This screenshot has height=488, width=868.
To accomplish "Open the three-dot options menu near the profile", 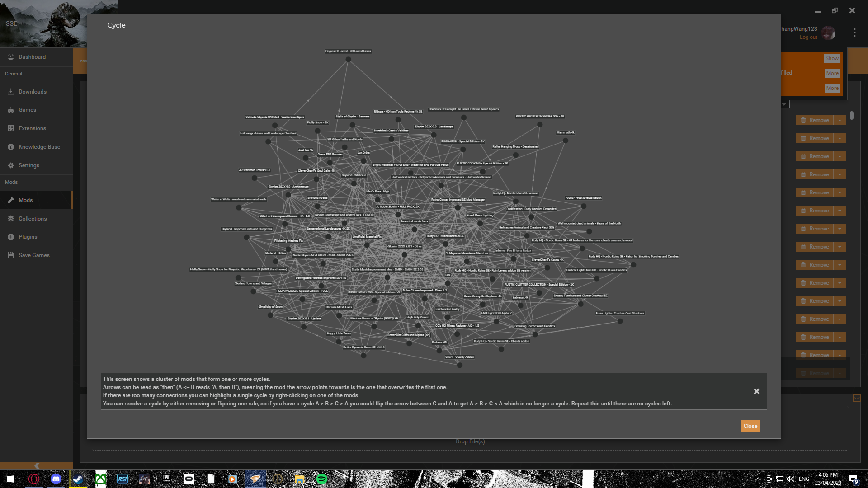I will 854,32.
